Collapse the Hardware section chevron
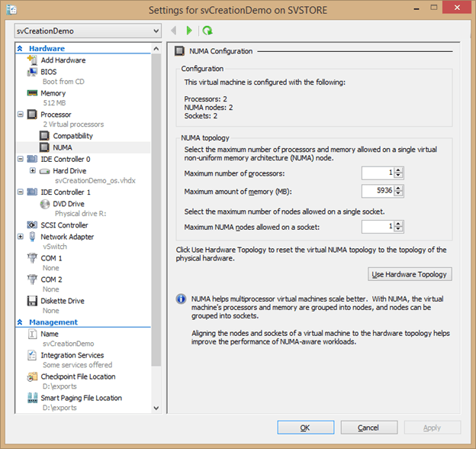Image resolution: width=476 pixels, height=449 pixels. pyautogui.click(x=20, y=48)
